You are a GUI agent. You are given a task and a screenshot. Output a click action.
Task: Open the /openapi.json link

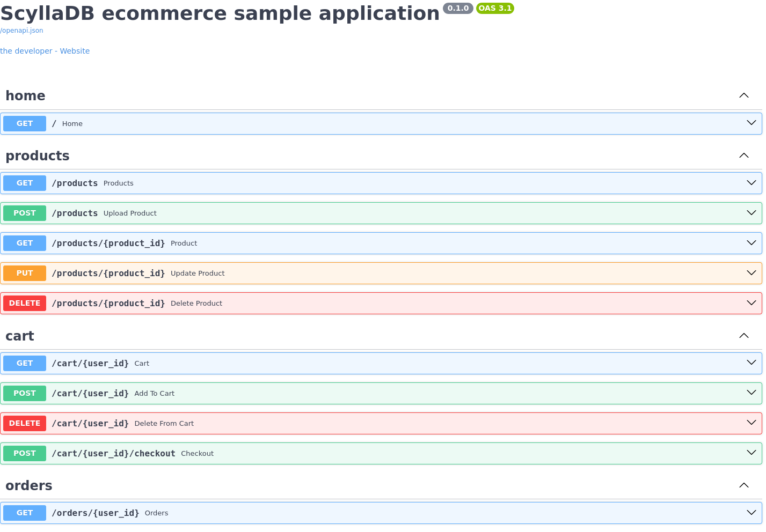(21, 31)
